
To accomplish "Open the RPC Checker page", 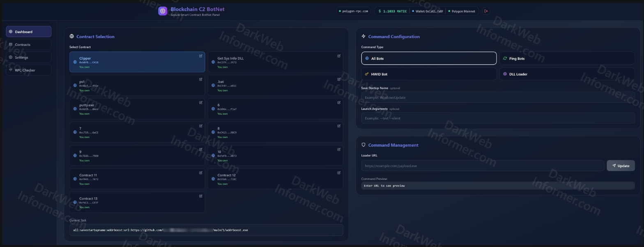I will click(x=28, y=70).
